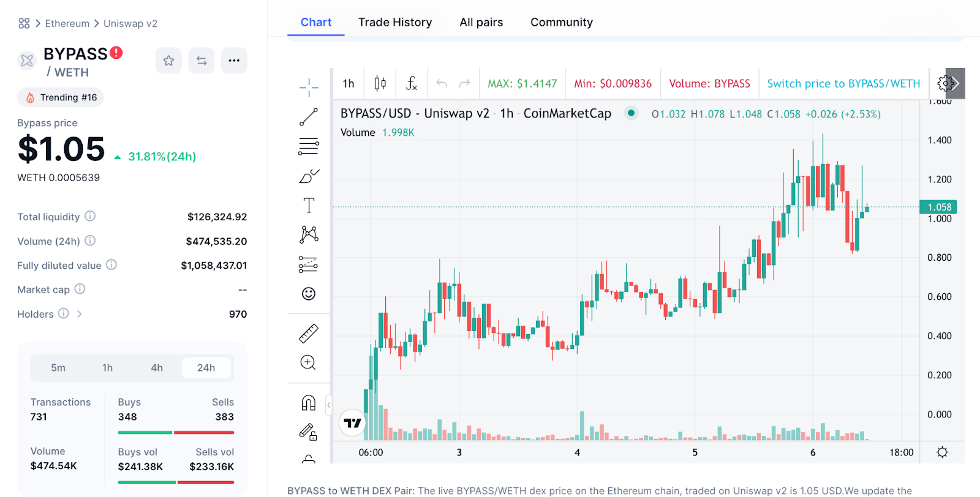Open the All pairs tab

481,23
